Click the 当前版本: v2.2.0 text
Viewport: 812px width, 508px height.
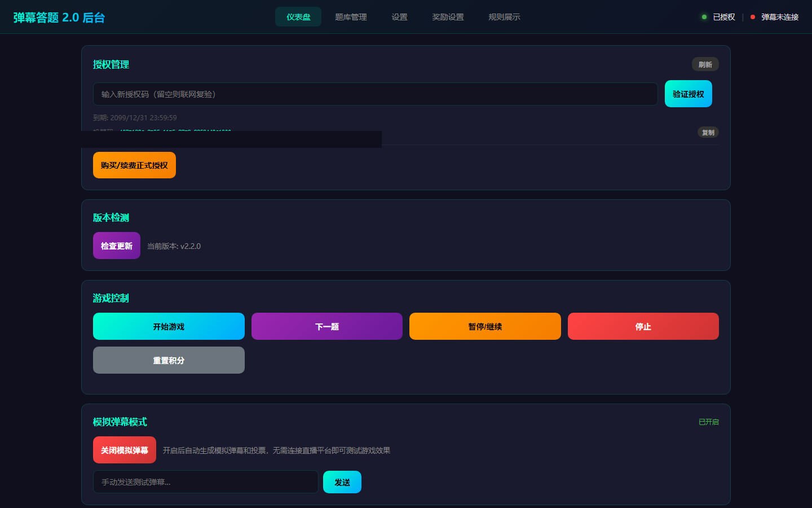click(x=174, y=246)
